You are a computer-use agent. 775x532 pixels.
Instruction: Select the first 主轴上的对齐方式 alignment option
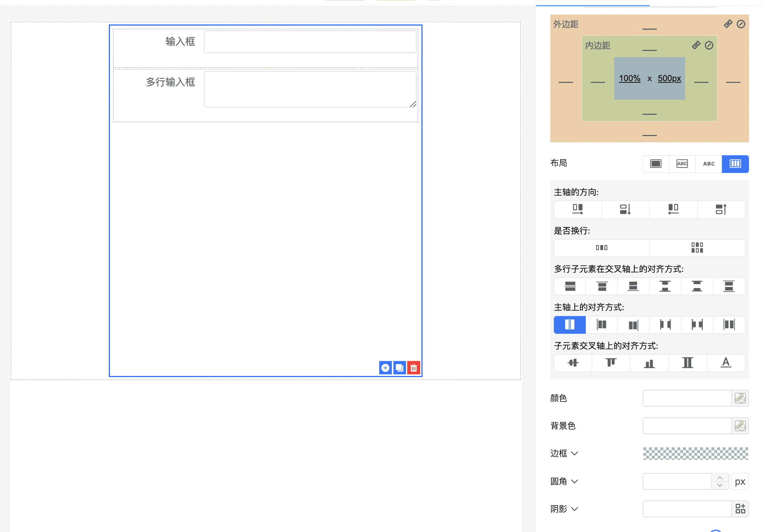tap(570, 324)
